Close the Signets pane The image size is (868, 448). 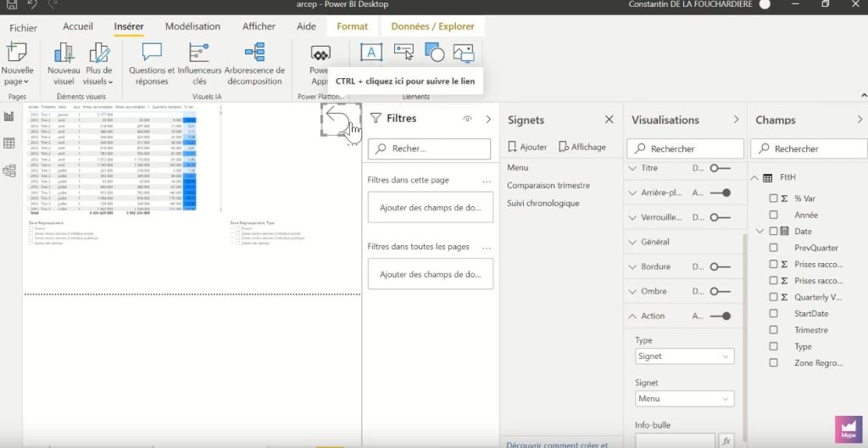point(609,119)
